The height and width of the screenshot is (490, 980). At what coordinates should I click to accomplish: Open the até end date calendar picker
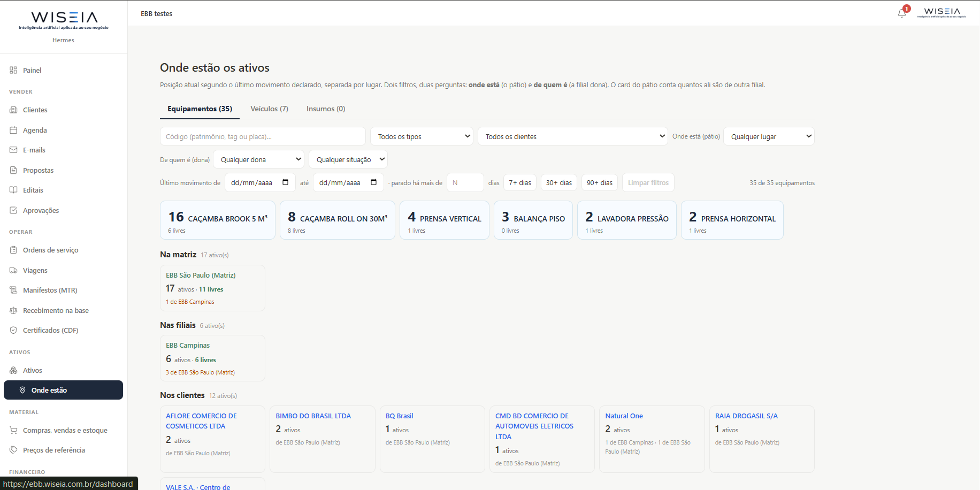click(x=373, y=182)
